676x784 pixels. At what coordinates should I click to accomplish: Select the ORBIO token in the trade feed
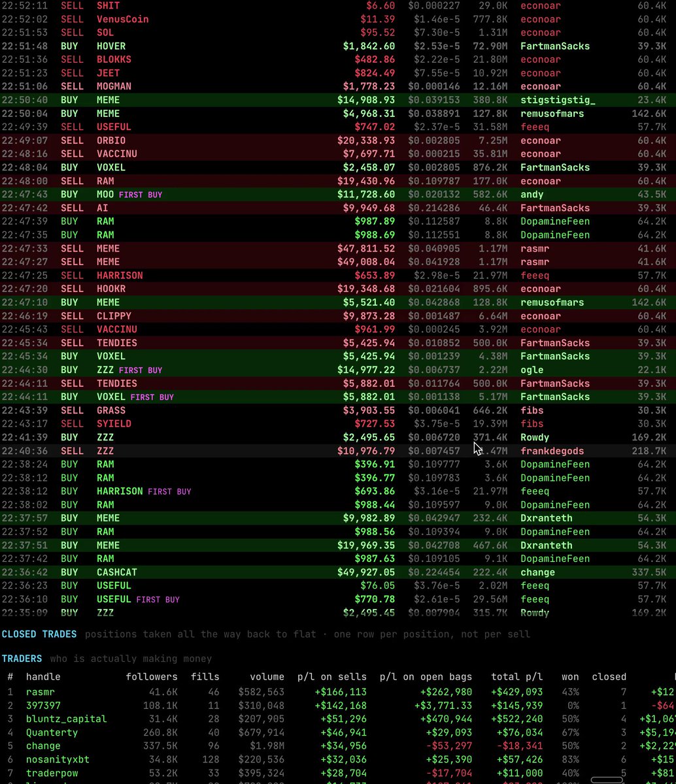point(111,140)
